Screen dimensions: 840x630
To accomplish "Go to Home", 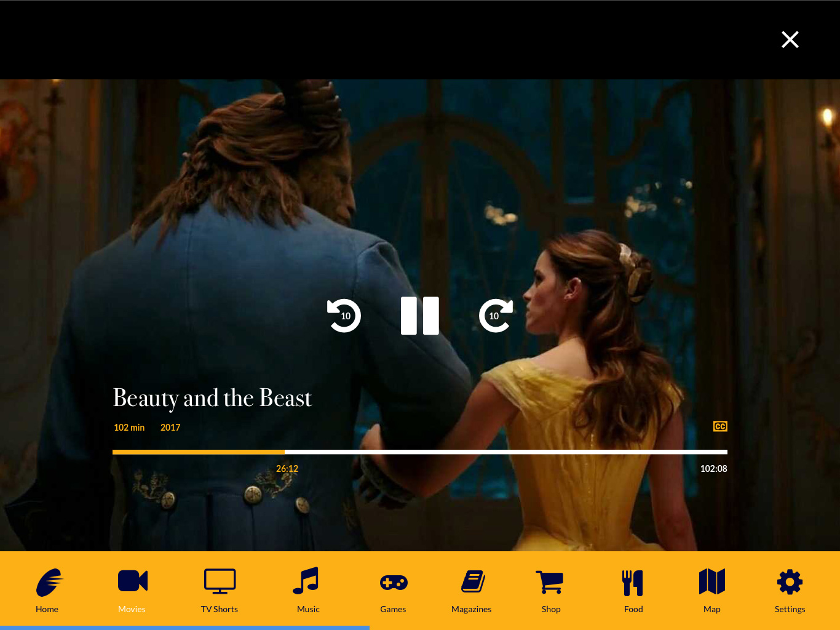I will 47,591.
